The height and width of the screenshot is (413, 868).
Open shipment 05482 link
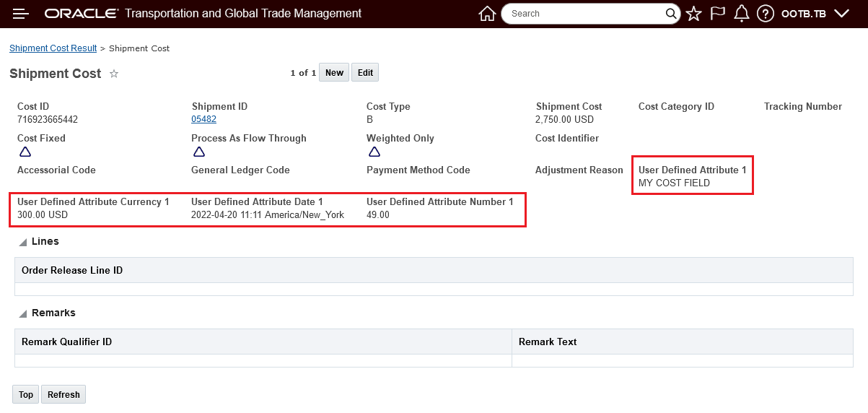coord(203,119)
